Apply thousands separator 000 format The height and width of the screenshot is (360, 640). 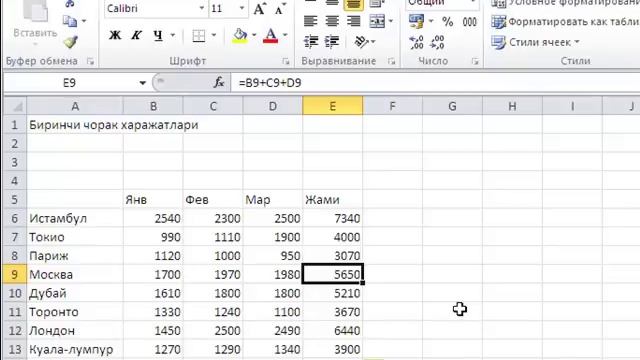click(469, 22)
